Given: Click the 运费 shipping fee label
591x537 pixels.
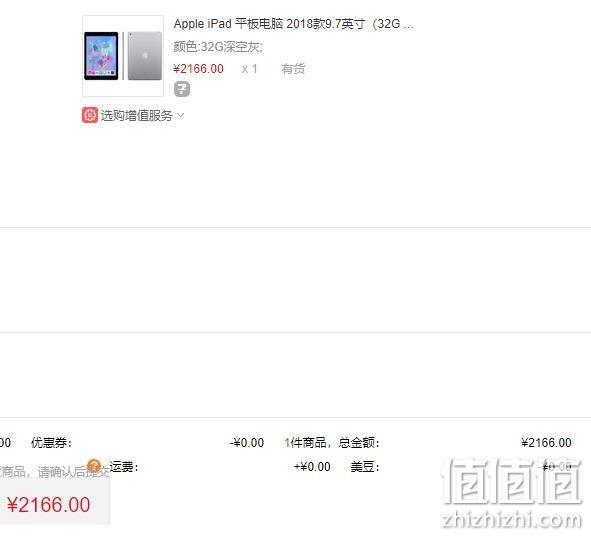Looking at the screenshot, I should tap(124, 467).
